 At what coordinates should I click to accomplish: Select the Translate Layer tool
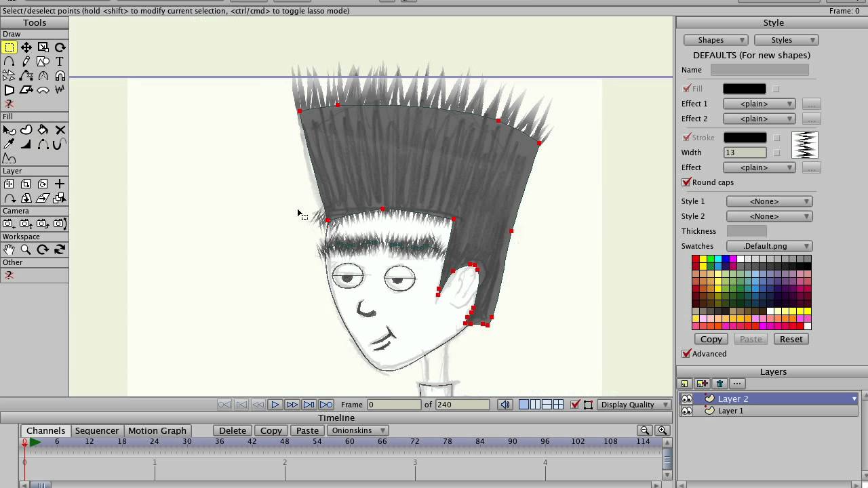[9, 184]
